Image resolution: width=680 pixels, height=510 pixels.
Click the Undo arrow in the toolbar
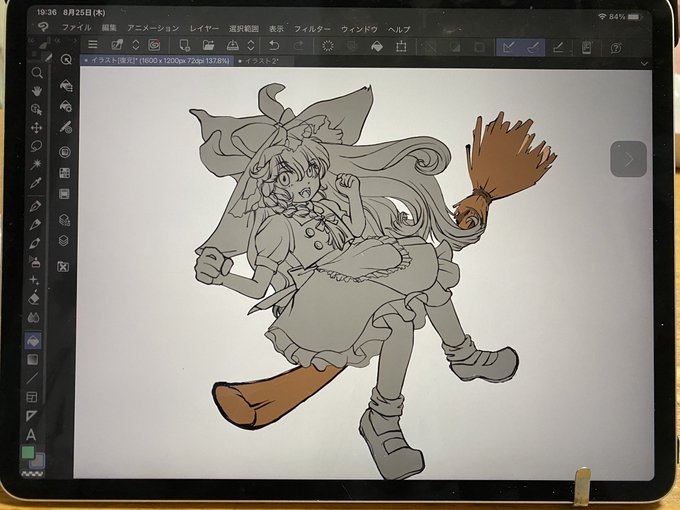click(274, 46)
